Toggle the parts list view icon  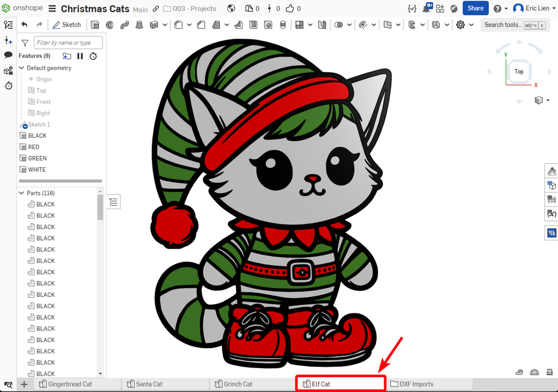pos(113,203)
